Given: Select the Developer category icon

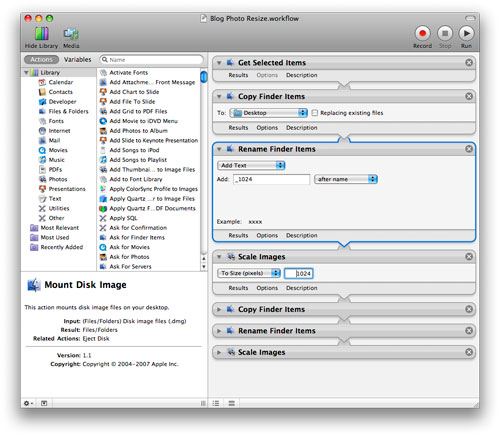Looking at the screenshot, I should [42, 101].
